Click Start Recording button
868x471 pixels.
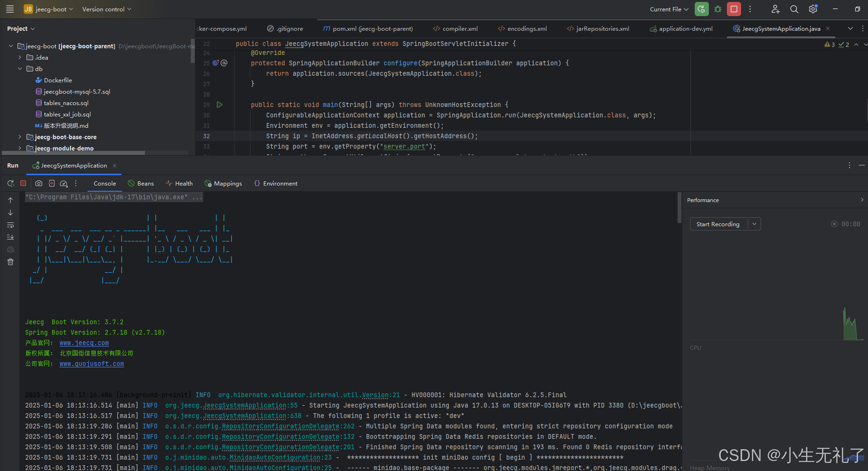click(718, 224)
